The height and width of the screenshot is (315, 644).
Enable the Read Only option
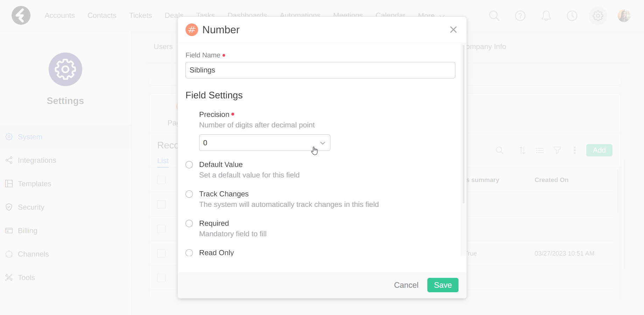[x=189, y=253]
